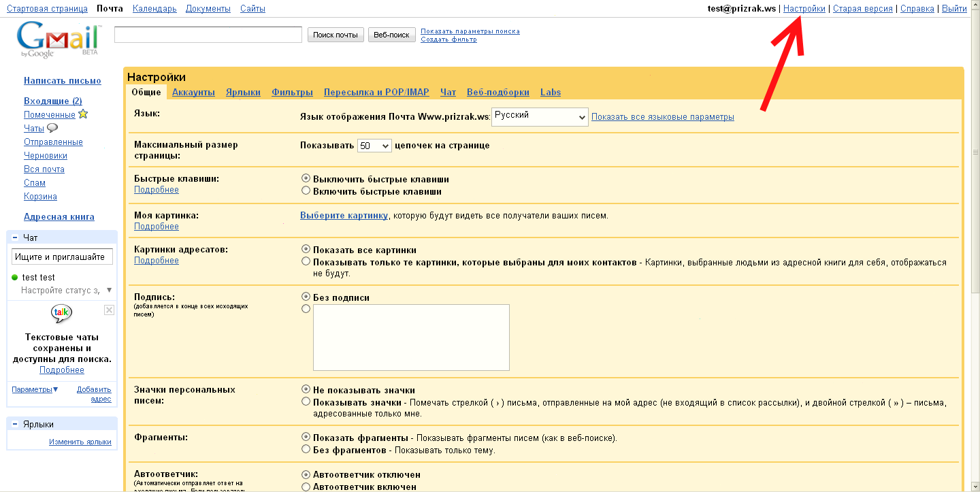This screenshot has height=492, width=980.
Task: Click the Настройки link in header
Action: pos(804,9)
